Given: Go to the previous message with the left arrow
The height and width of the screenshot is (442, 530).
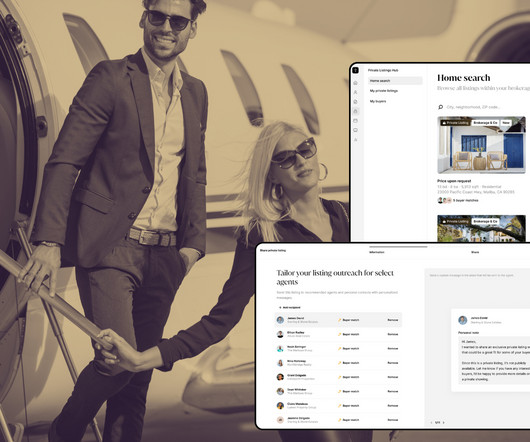Looking at the screenshot, I should tap(432, 422).
